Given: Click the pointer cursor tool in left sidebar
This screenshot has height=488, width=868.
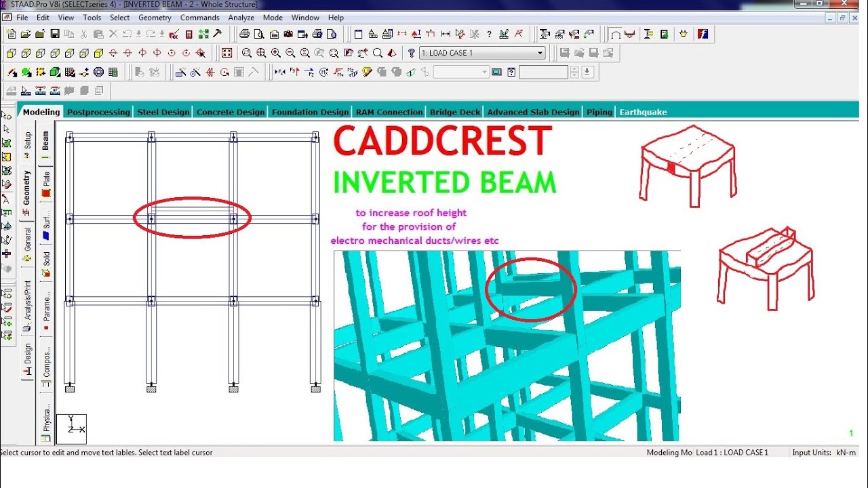Looking at the screenshot, I should click(x=7, y=128).
